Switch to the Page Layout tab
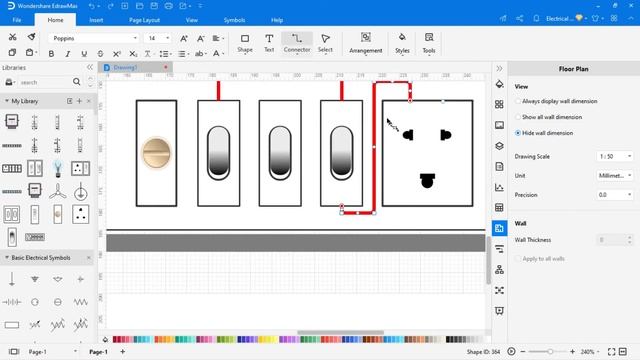This screenshot has width=640, height=360. [x=144, y=20]
